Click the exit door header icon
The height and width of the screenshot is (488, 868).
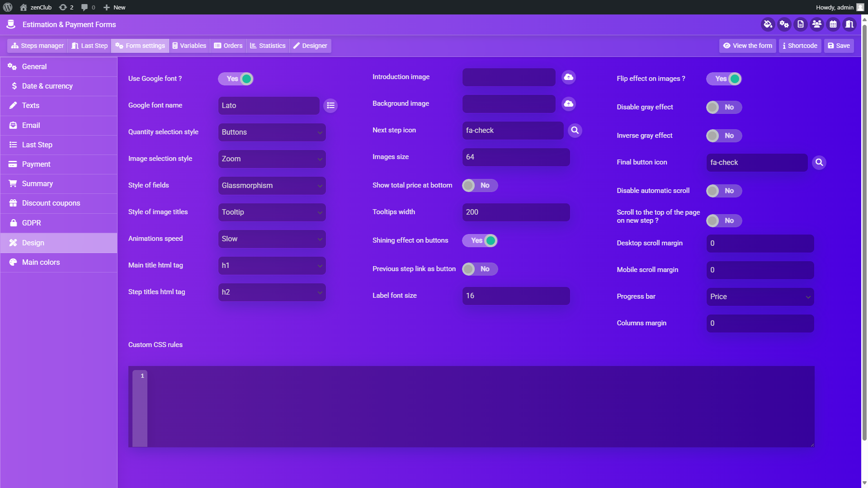pos(849,24)
